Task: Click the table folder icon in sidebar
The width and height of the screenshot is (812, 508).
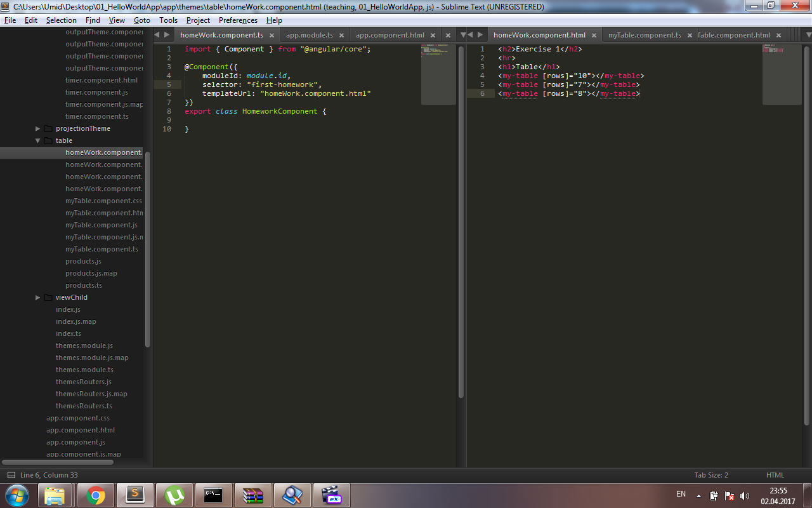Action: coord(48,140)
